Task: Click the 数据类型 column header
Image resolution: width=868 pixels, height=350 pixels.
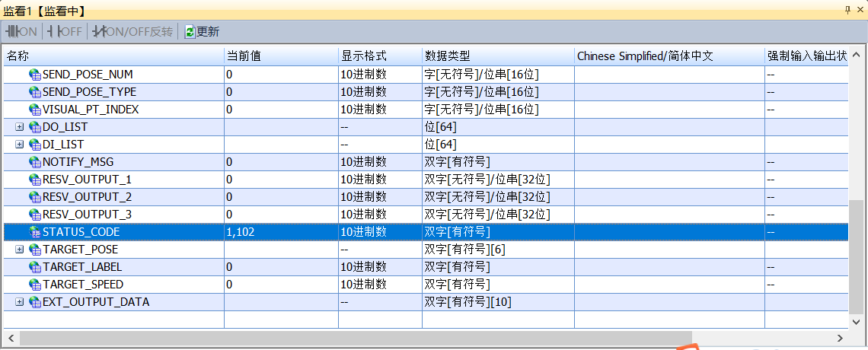Action: (x=498, y=56)
